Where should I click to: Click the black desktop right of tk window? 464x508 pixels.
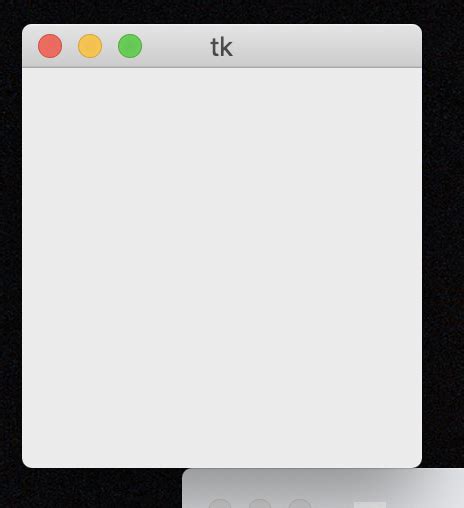pos(443,233)
